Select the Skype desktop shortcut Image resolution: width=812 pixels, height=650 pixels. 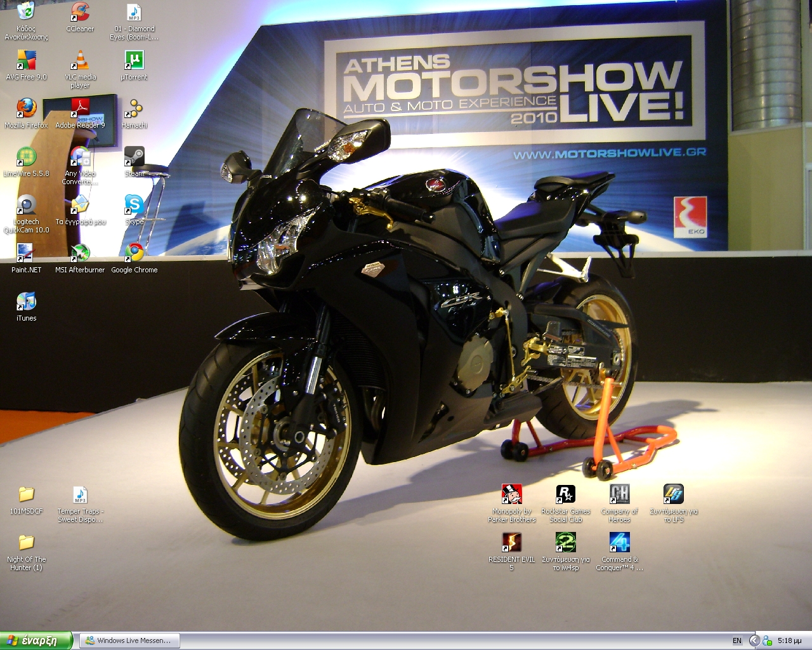[134, 210]
